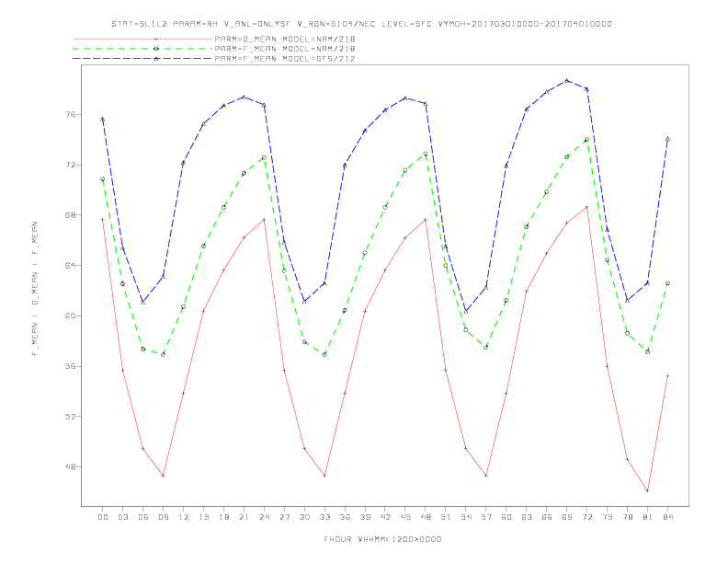Click x-axis tick label 84
The image size is (728, 563).
point(667,517)
